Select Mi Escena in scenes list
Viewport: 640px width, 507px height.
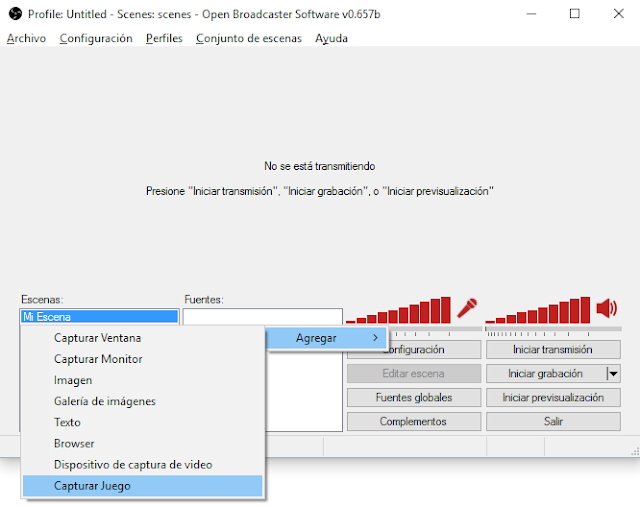point(99,317)
